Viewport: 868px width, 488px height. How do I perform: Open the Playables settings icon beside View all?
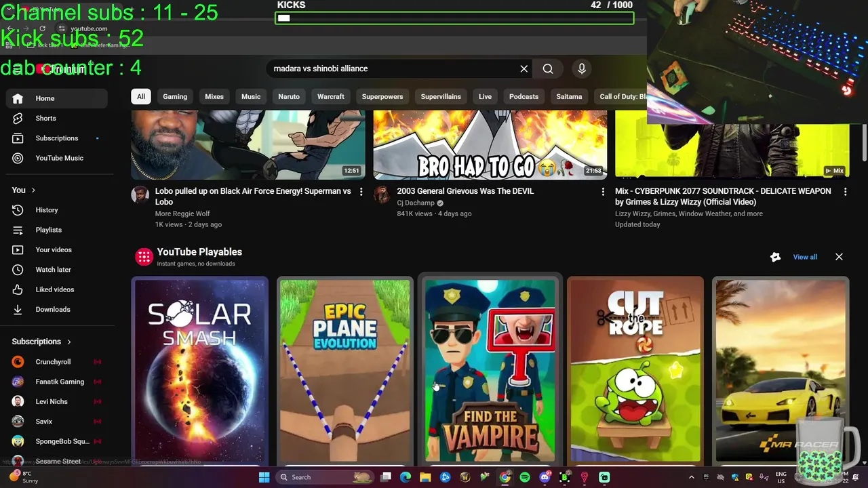pos(776,257)
